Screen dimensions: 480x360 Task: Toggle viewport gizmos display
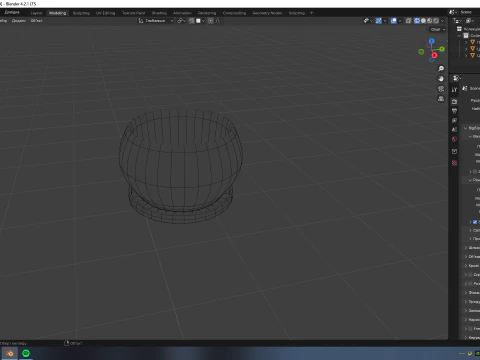point(379,21)
